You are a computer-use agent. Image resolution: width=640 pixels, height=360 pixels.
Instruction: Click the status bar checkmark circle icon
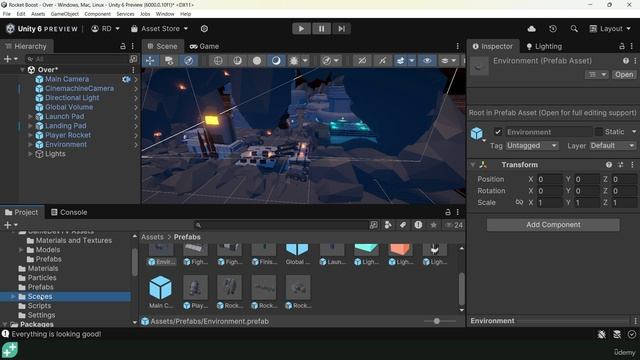click(x=632, y=335)
